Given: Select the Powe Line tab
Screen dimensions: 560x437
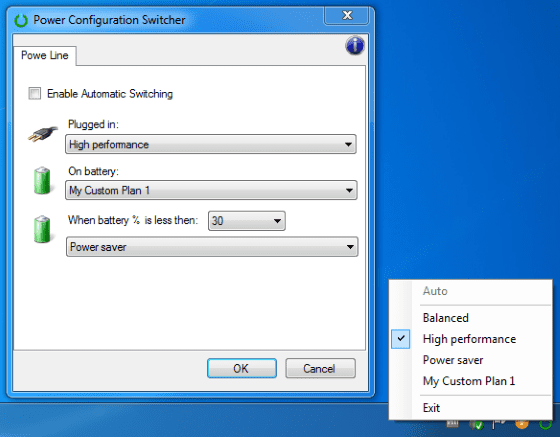Looking at the screenshot, I should click(x=45, y=55).
